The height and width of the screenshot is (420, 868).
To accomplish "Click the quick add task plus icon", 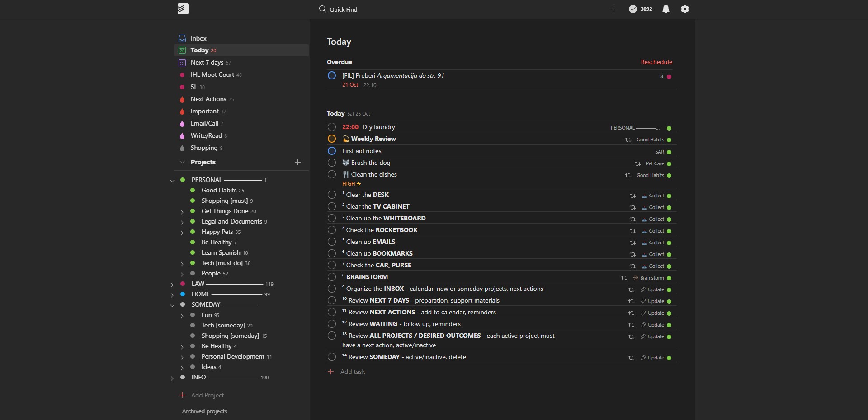I will (614, 9).
